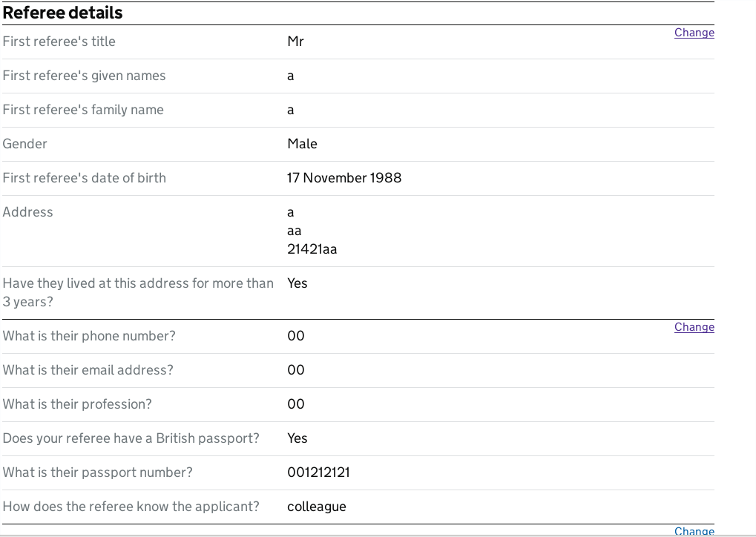Click the British passport question label
This screenshot has height=537, width=756.
click(x=131, y=438)
